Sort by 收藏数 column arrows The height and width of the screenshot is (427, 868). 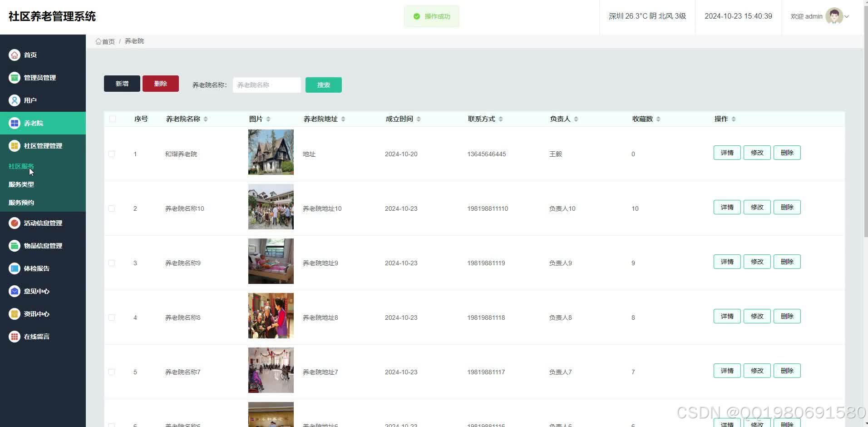(658, 119)
